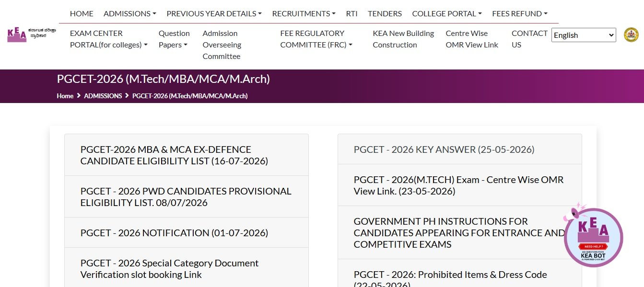Open PGCET - 2026 KEY ANSWER (25-05-2026)
This screenshot has width=644, height=287.
(x=460, y=149)
